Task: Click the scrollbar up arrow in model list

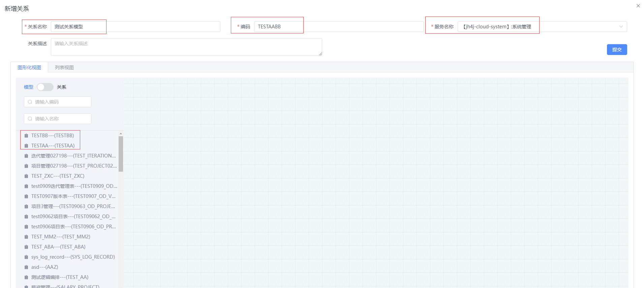Action: pos(121,134)
